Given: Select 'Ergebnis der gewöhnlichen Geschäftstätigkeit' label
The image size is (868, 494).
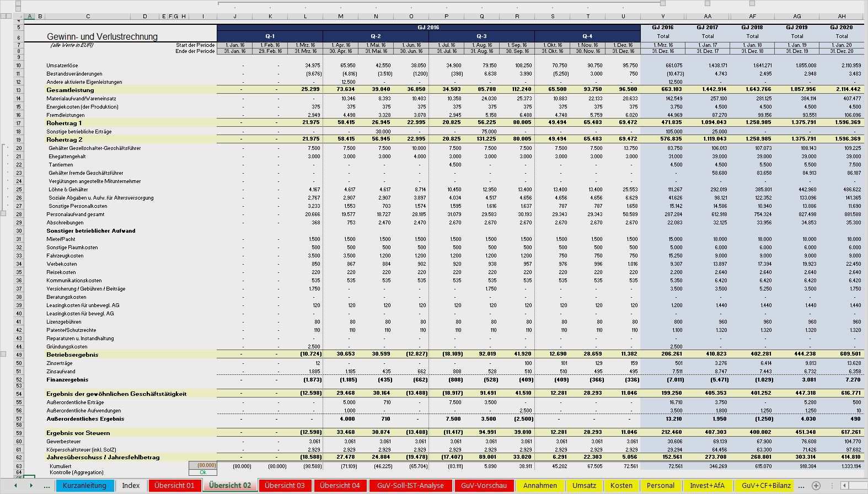Looking at the screenshot, I should (116, 394).
